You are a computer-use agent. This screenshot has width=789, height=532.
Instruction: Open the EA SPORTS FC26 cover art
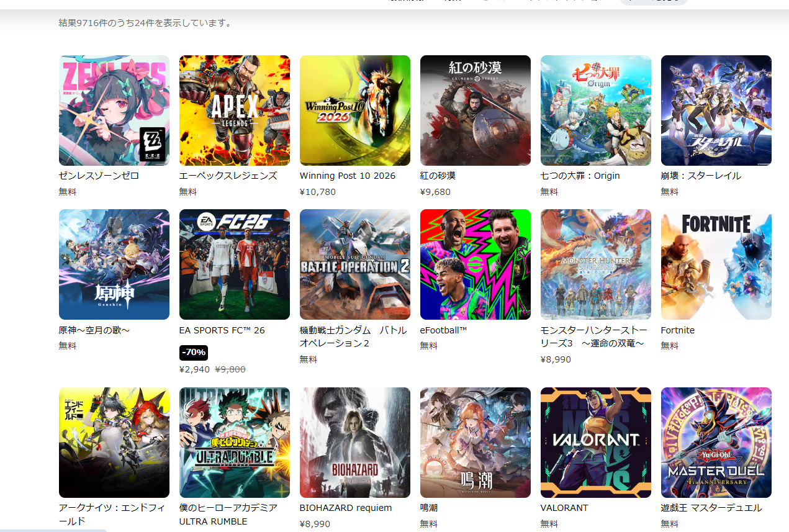coord(235,264)
